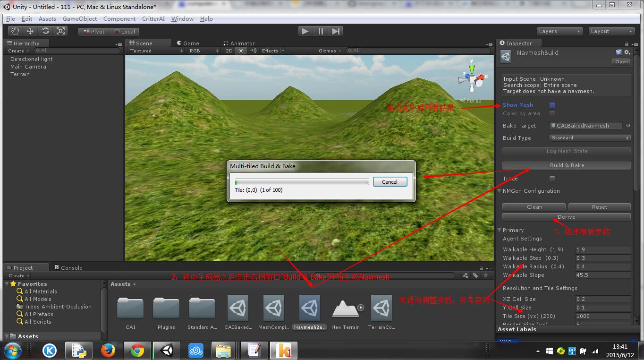Open the Build Type Standard dropdown
Image resolution: width=644 pixels, height=360 pixels.
click(x=590, y=138)
